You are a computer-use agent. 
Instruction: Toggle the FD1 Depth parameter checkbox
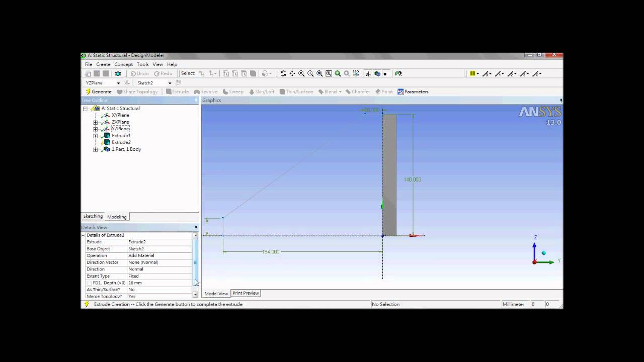(89, 283)
